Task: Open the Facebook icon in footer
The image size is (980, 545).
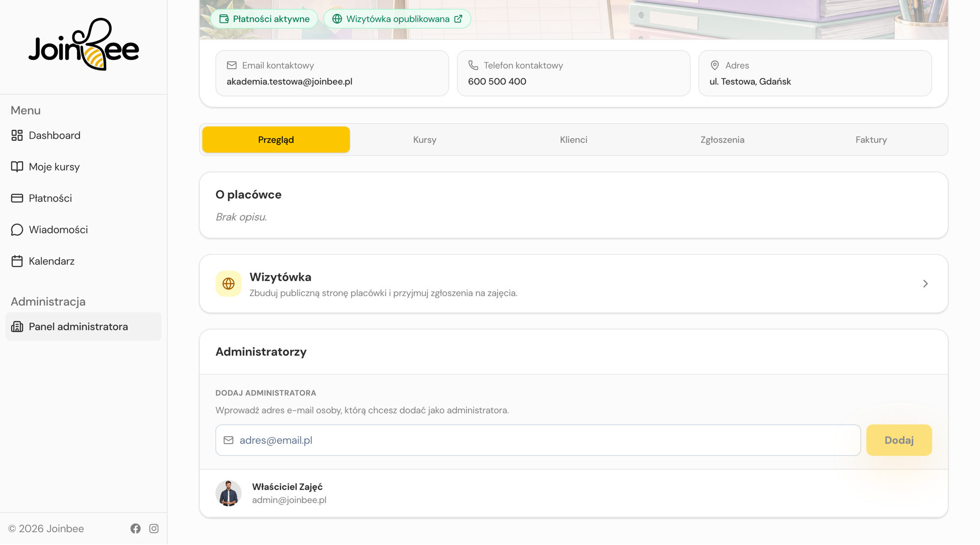Action: [x=136, y=528]
